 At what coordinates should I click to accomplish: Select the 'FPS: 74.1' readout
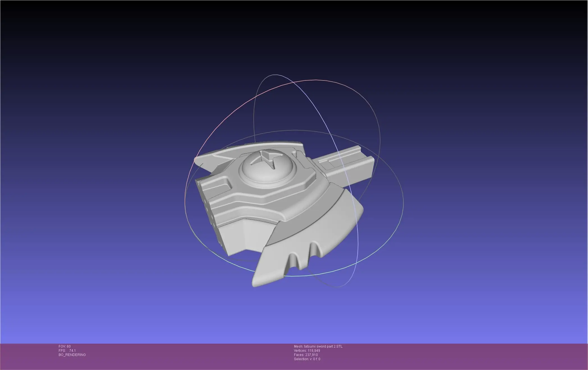tap(67, 351)
